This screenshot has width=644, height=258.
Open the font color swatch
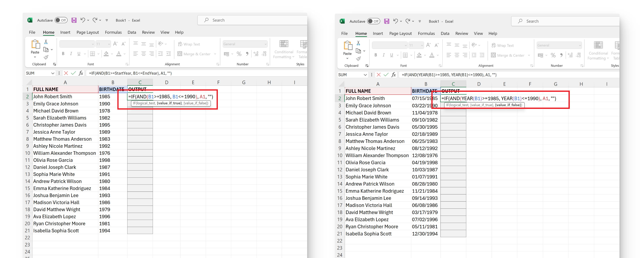point(119,54)
